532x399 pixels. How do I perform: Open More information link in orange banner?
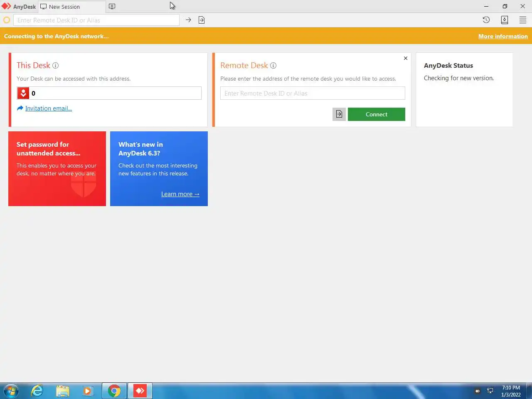click(503, 36)
